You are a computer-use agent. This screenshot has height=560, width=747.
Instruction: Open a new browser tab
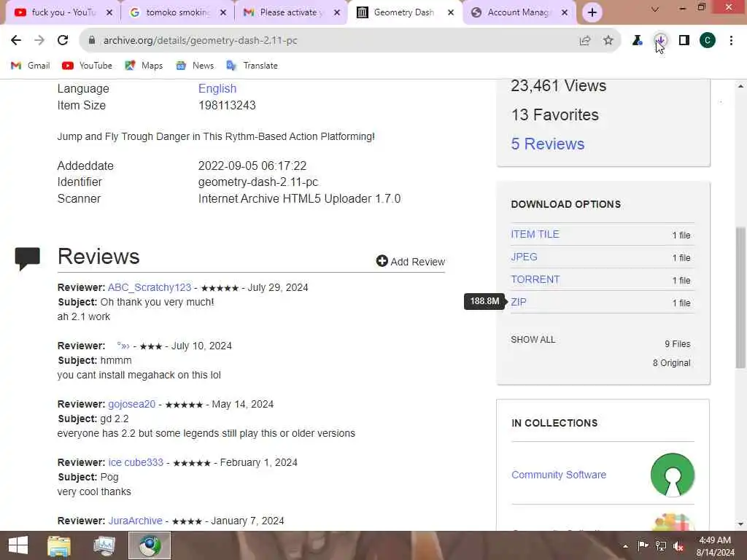(592, 12)
